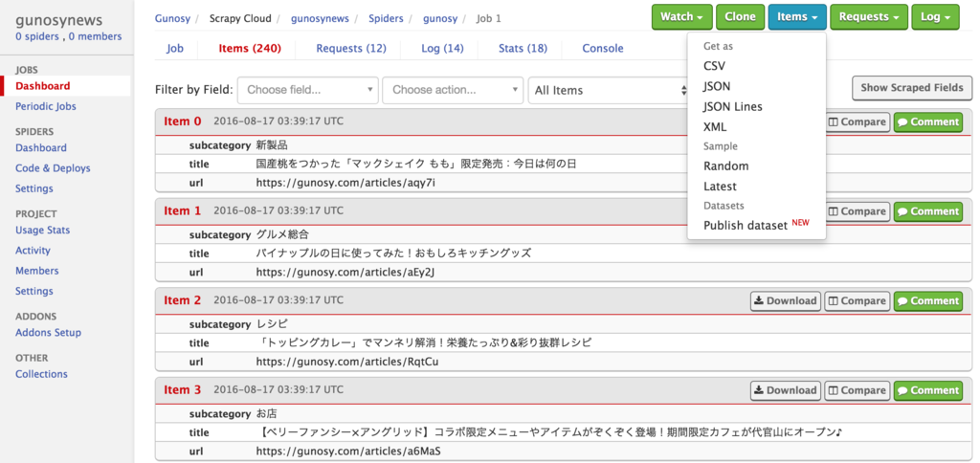Open Code & Deploys in sidebar
Screen dimensions: 980x463
click(53, 168)
